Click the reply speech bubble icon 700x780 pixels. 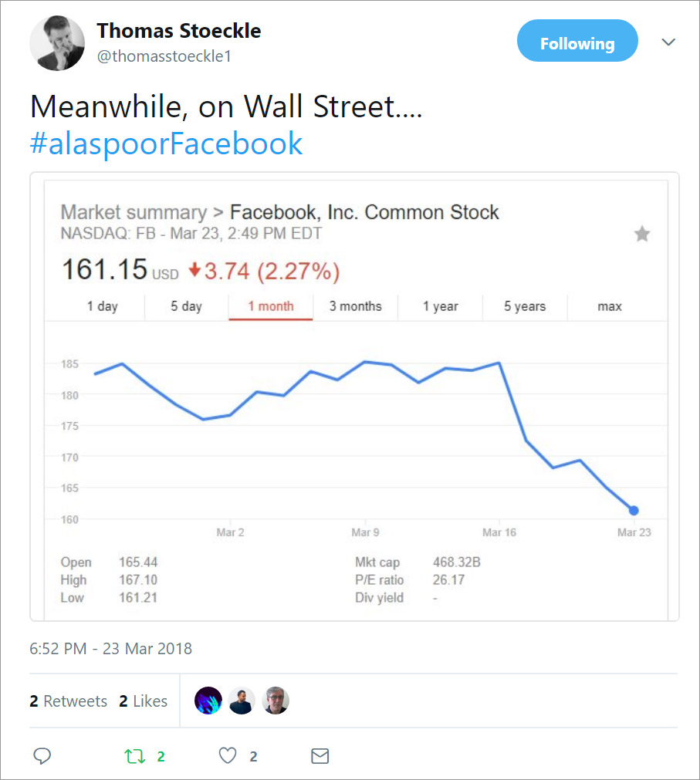(x=42, y=756)
